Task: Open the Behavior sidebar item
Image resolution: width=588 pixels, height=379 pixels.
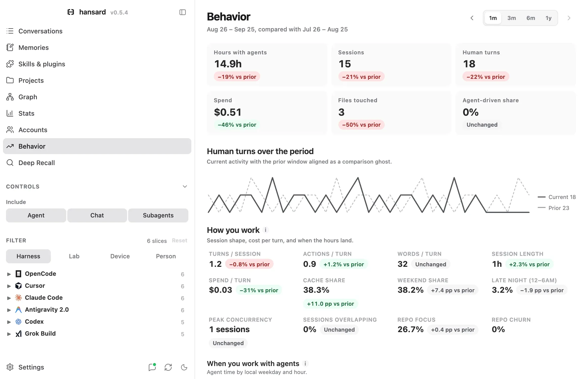Action: (97, 146)
